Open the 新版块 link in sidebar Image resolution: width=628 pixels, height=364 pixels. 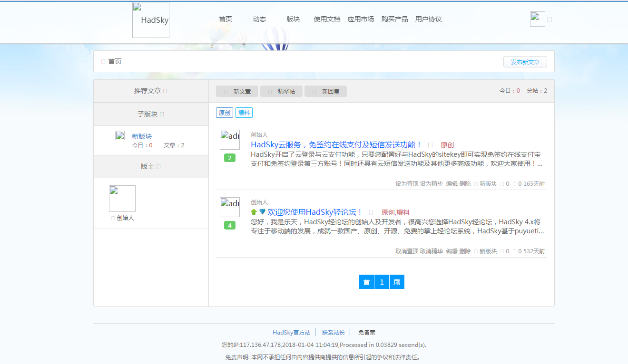[142, 136]
